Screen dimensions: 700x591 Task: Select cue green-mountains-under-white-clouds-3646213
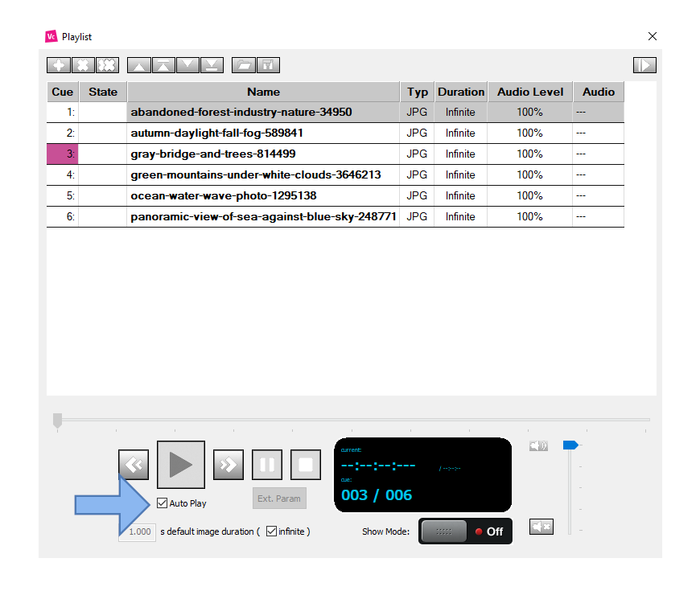(x=336, y=174)
